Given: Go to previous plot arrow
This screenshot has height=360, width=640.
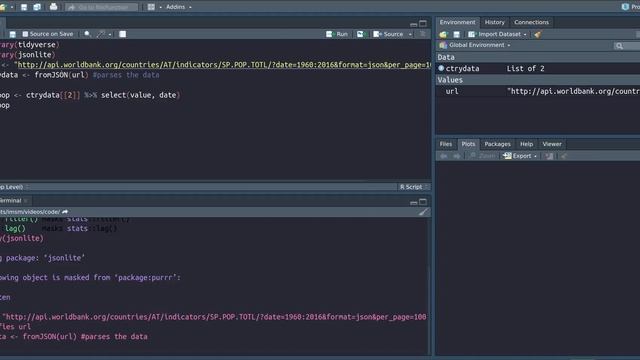Looking at the screenshot, I should tap(444, 156).
